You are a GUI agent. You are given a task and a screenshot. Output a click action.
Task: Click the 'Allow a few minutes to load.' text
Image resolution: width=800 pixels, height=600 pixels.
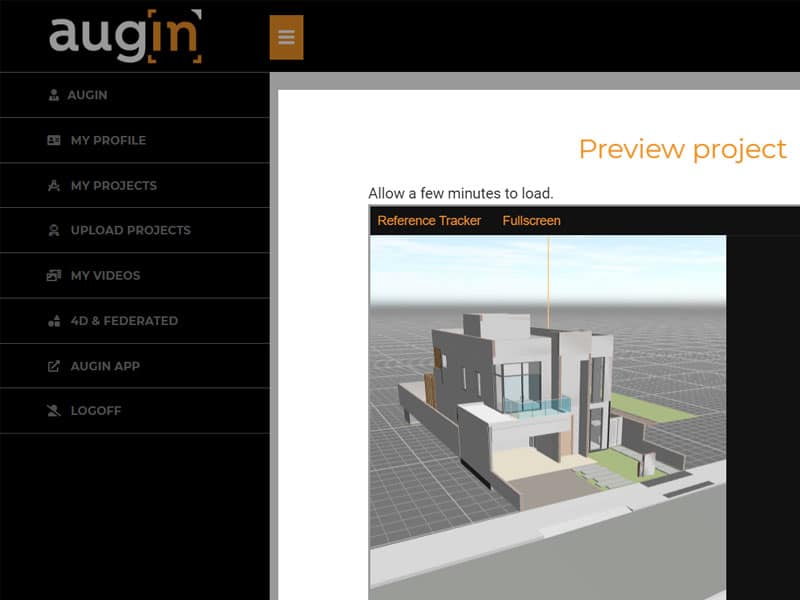pos(461,193)
